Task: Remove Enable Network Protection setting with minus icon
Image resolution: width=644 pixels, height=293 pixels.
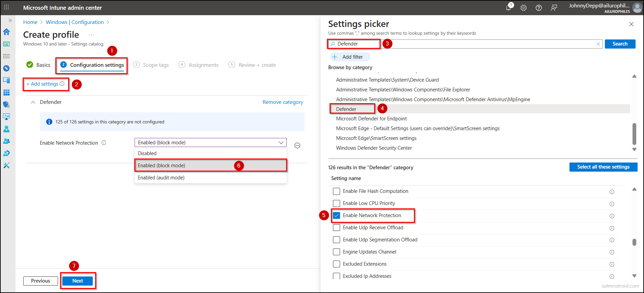Action: point(297,145)
